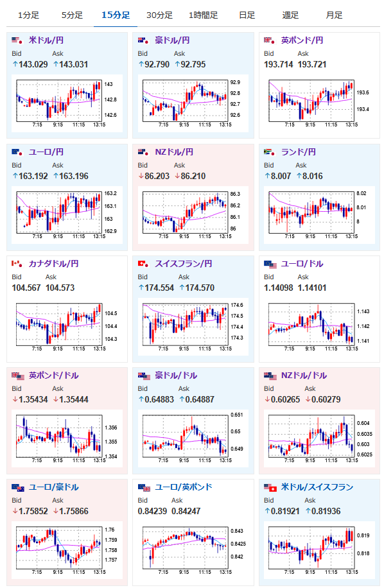Click the 豪ドル/ドル candlestick chart thumbnail
Viewport: 384px width, 588px height.
click(x=193, y=438)
